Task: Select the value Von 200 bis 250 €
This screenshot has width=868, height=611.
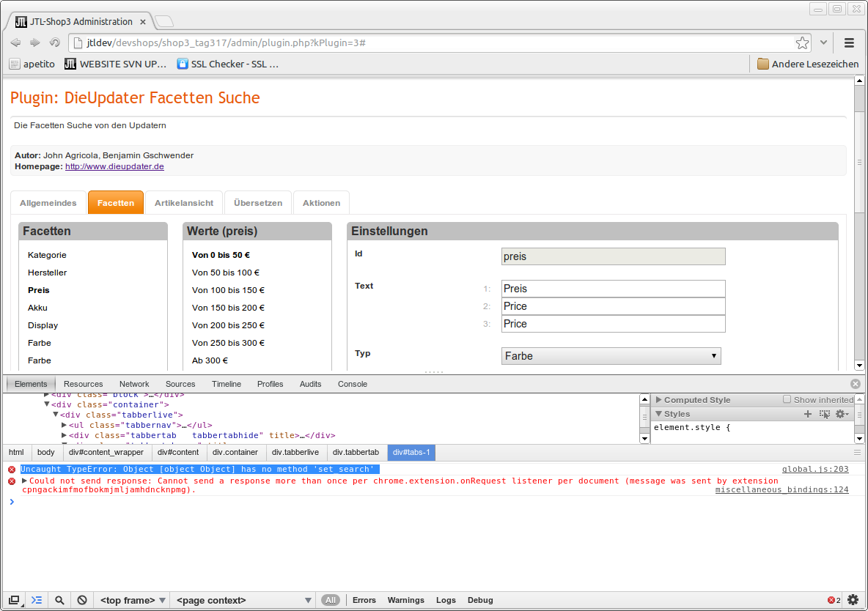Action: (228, 325)
